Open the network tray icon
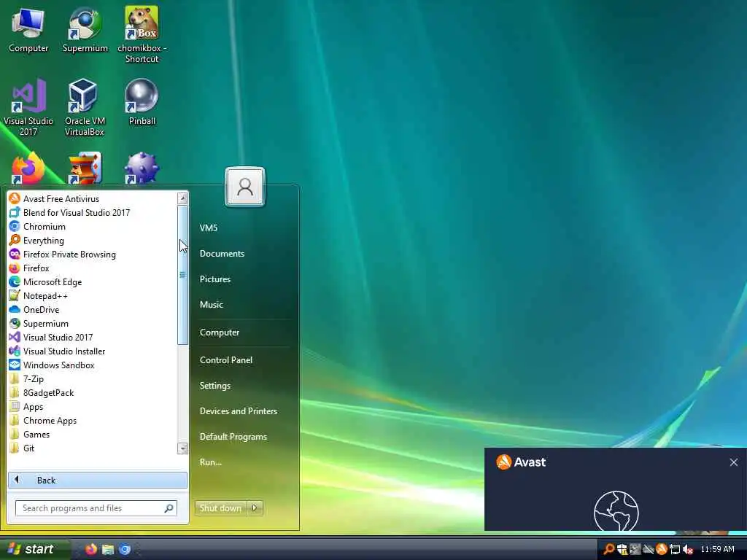The image size is (747, 560). click(x=675, y=549)
